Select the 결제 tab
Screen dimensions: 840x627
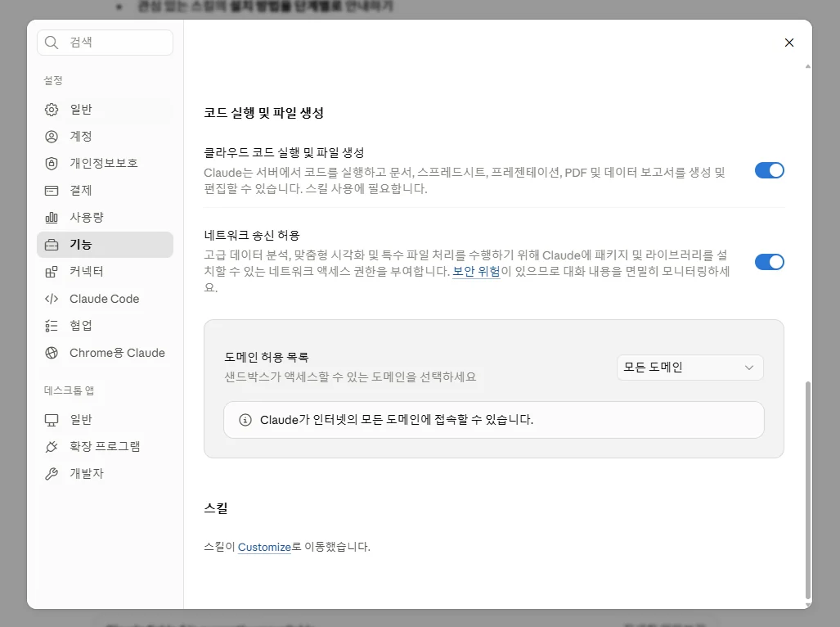point(105,190)
